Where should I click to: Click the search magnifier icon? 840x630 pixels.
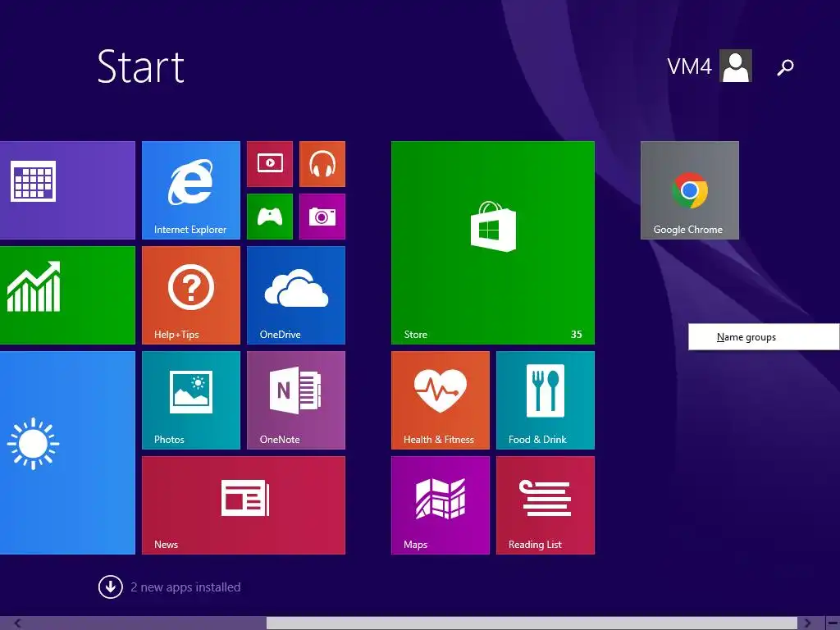(x=785, y=67)
